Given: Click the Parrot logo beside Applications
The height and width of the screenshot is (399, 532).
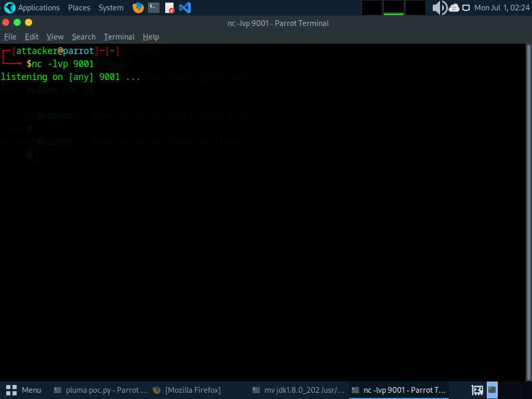Looking at the screenshot, I should (x=9, y=8).
